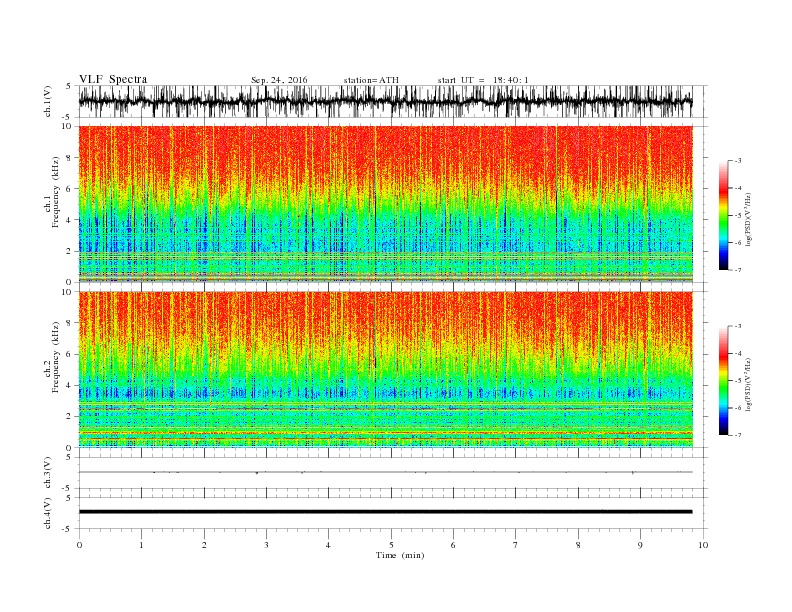Click the '8' kHz tick on ch.1 axis
Viewport: 792px width, 612px height.
[70, 158]
